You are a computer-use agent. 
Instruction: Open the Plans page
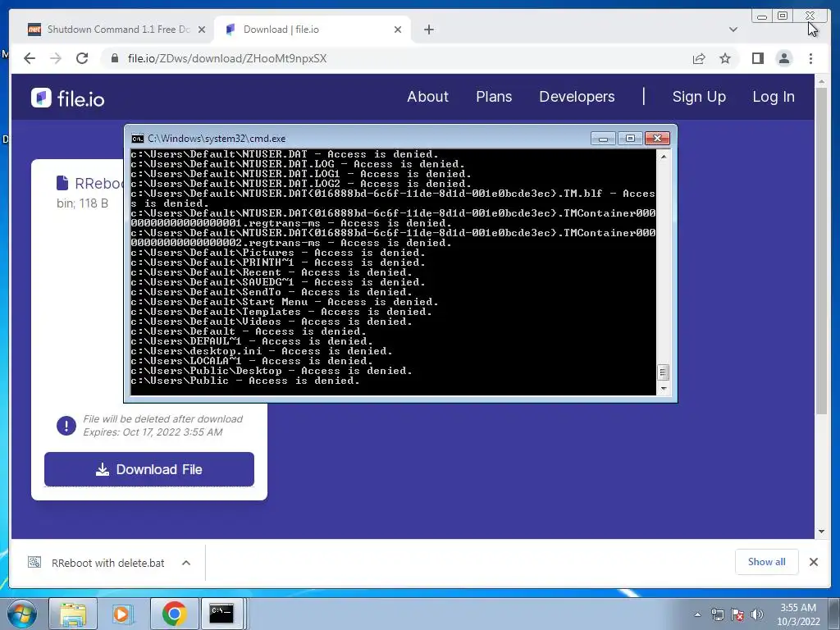point(494,97)
